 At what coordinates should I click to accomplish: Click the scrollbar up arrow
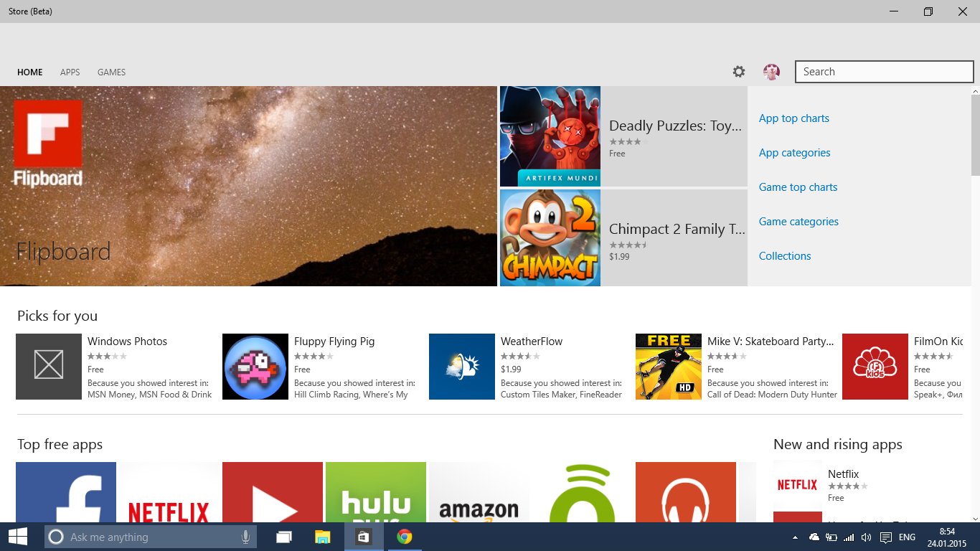click(976, 90)
